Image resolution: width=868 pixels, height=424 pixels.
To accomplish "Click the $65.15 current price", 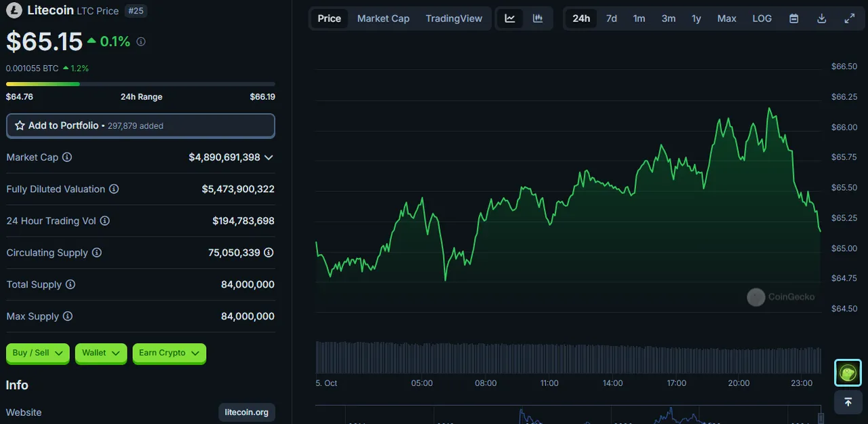I will pos(44,42).
